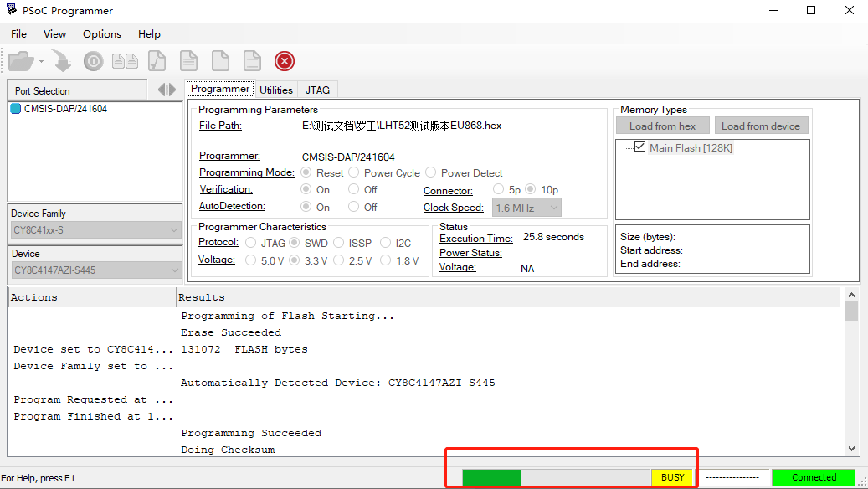Click the yellow BUSY status indicator

click(x=673, y=477)
